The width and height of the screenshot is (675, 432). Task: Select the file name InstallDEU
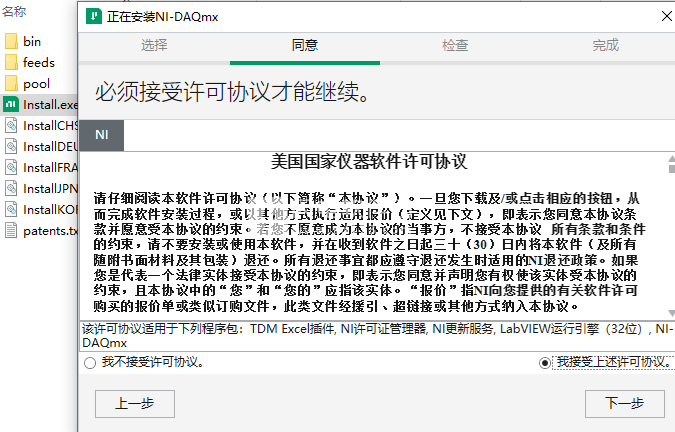coord(50,147)
